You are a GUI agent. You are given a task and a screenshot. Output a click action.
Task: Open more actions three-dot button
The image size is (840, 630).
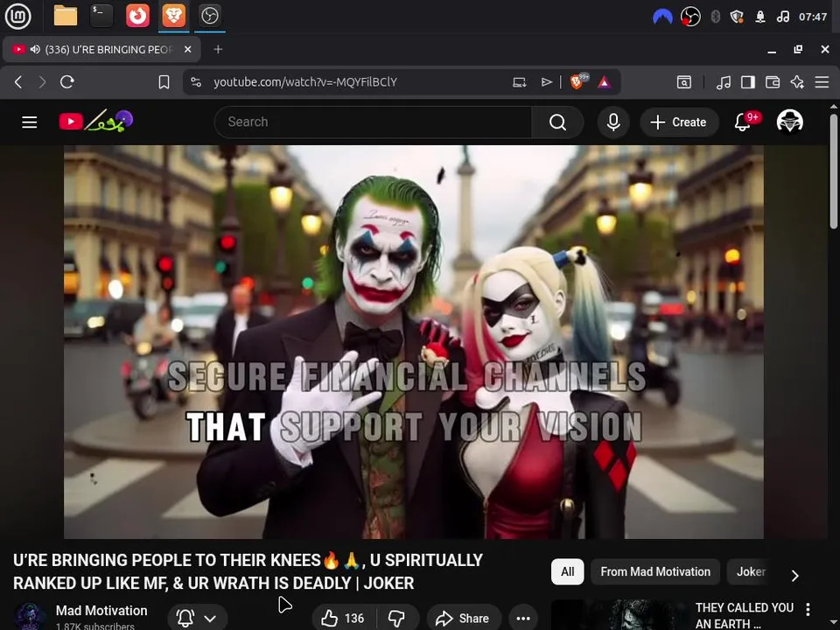[523, 619]
